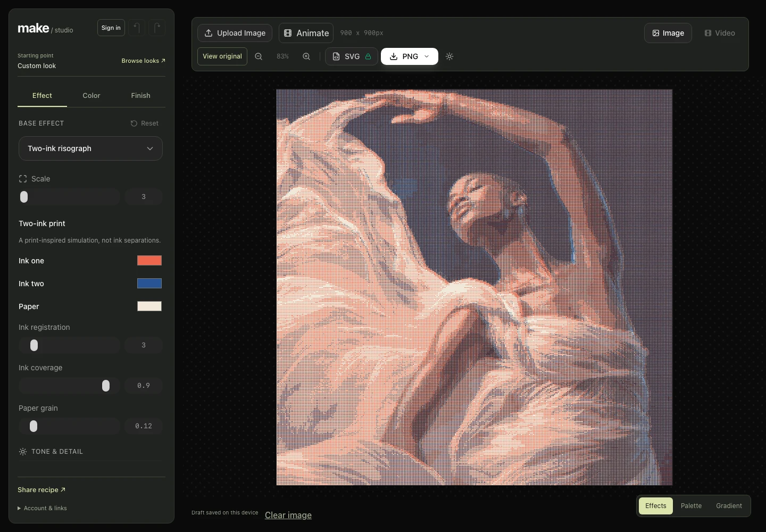Click the zoom in magnifier icon
The width and height of the screenshot is (766, 532).
(306, 56)
